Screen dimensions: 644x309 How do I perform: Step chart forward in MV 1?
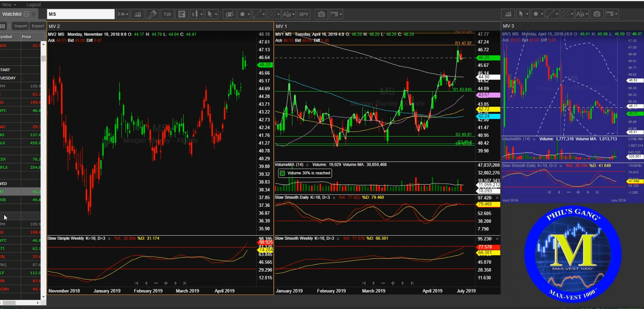[403, 283]
